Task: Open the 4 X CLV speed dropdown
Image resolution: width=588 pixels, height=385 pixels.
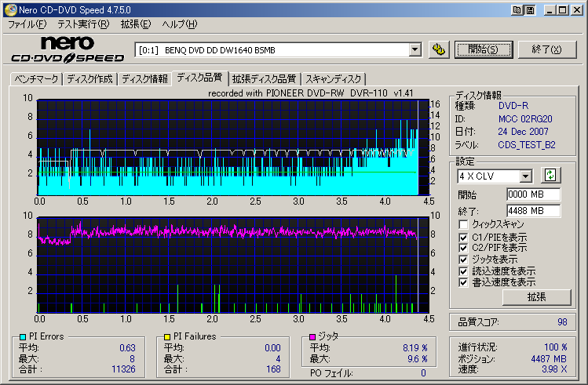Action: tap(526, 176)
